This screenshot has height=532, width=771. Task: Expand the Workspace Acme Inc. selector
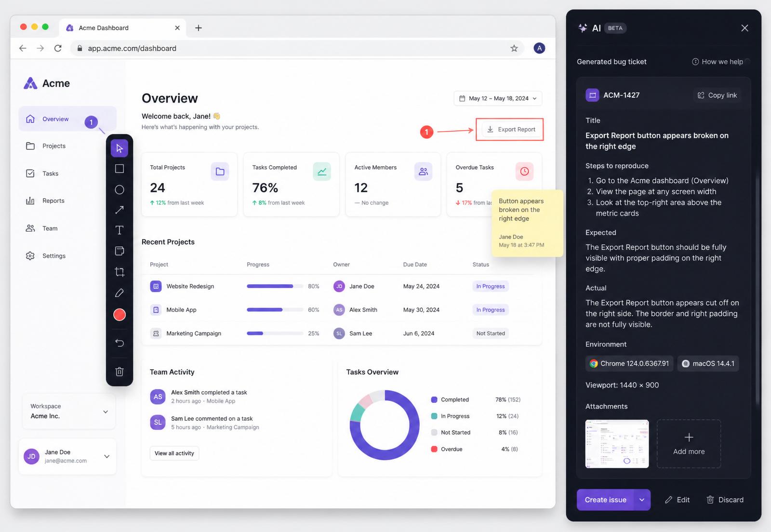pyautogui.click(x=69, y=411)
